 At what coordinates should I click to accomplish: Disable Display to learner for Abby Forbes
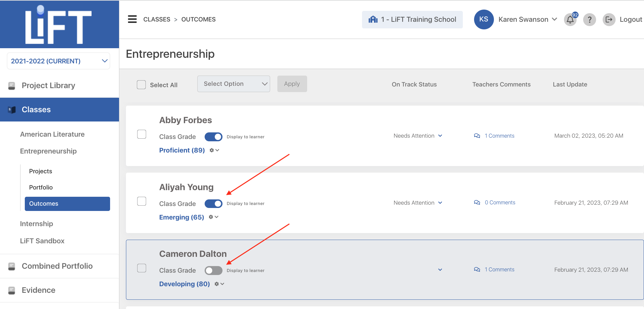point(214,137)
